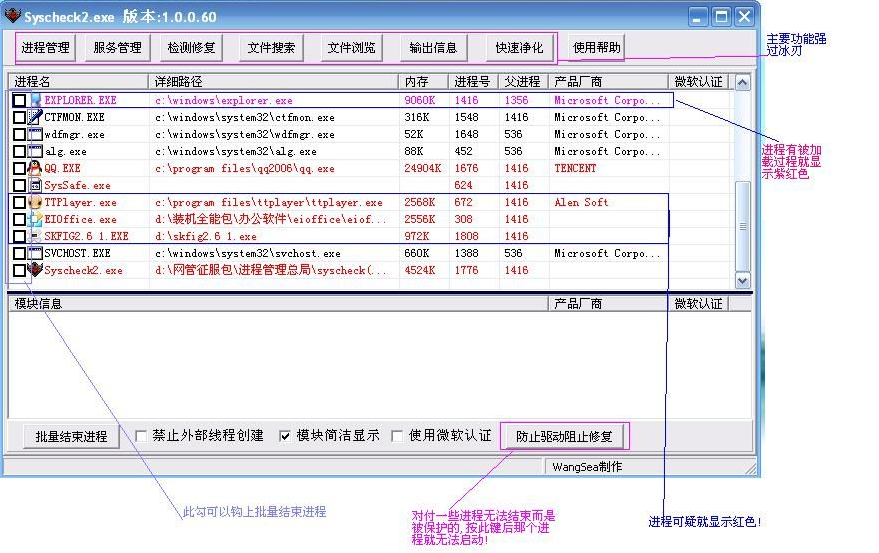879x553 pixels.
Task: Click process ID 1776
Action: [x=466, y=270]
